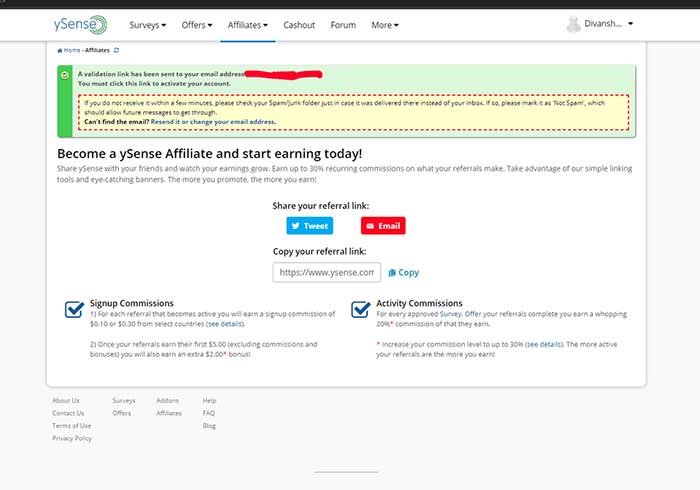Click the Affiliates breadcrumb text
The width and height of the screenshot is (700, 490).
coord(97,50)
